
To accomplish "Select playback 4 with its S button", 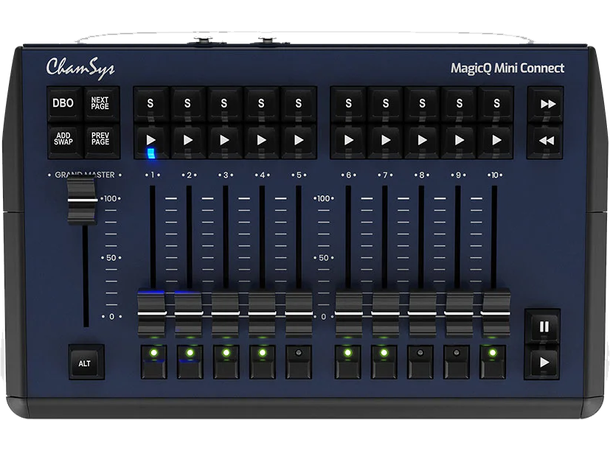I will click(x=261, y=104).
